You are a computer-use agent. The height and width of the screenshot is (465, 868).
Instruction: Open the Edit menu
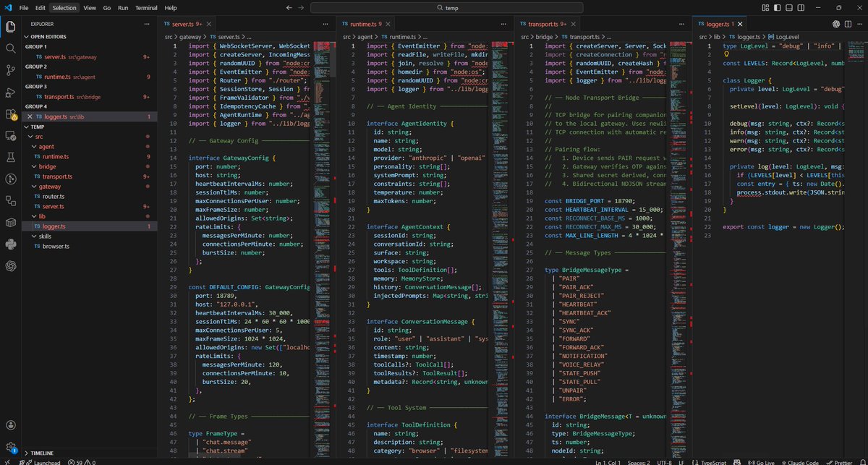(40, 7)
